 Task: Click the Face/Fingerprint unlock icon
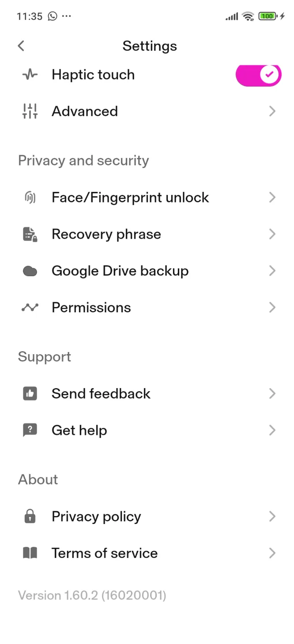click(x=30, y=197)
